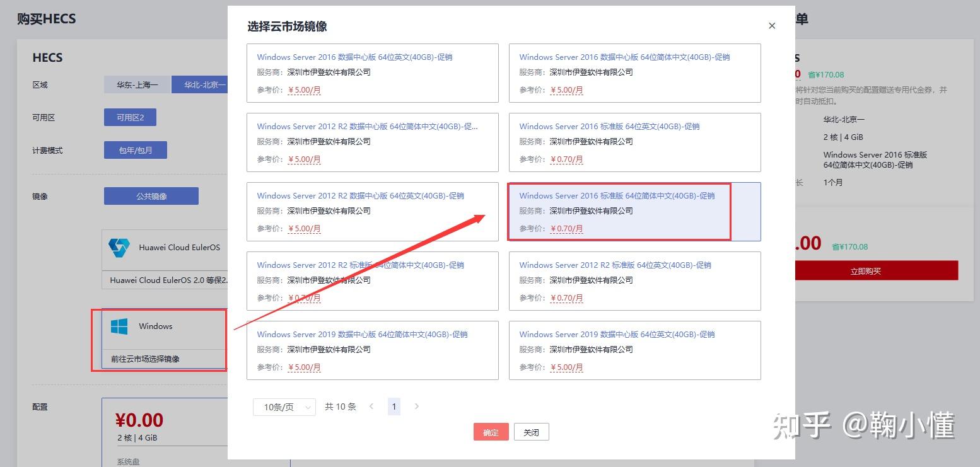Click 共 10 条 total count text

coord(341,406)
